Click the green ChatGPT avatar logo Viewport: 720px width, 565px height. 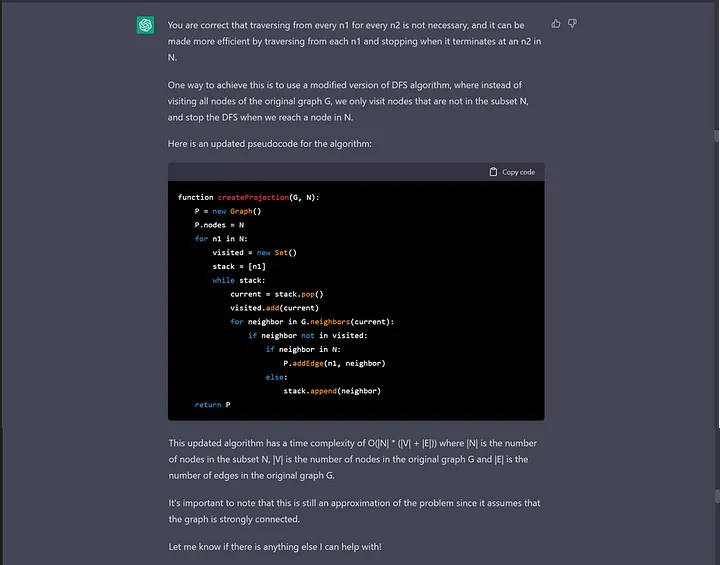coord(145,25)
